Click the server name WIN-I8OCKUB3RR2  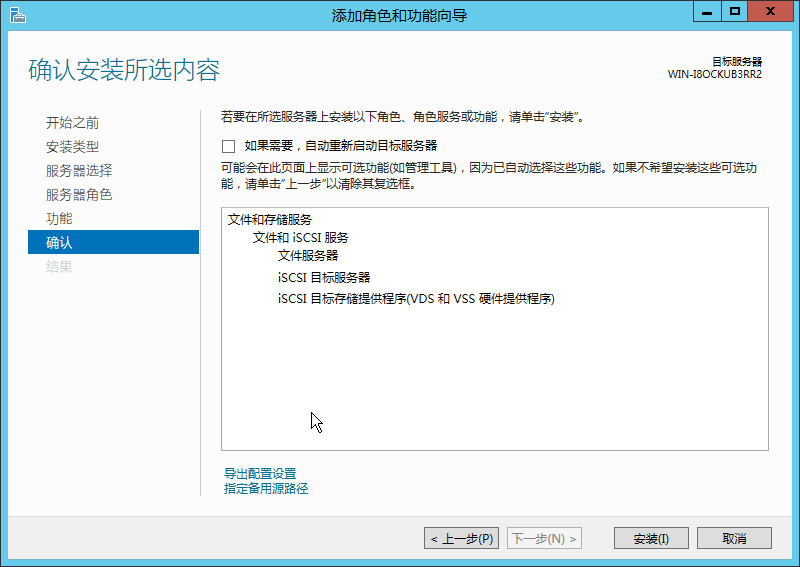[x=714, y=75]
